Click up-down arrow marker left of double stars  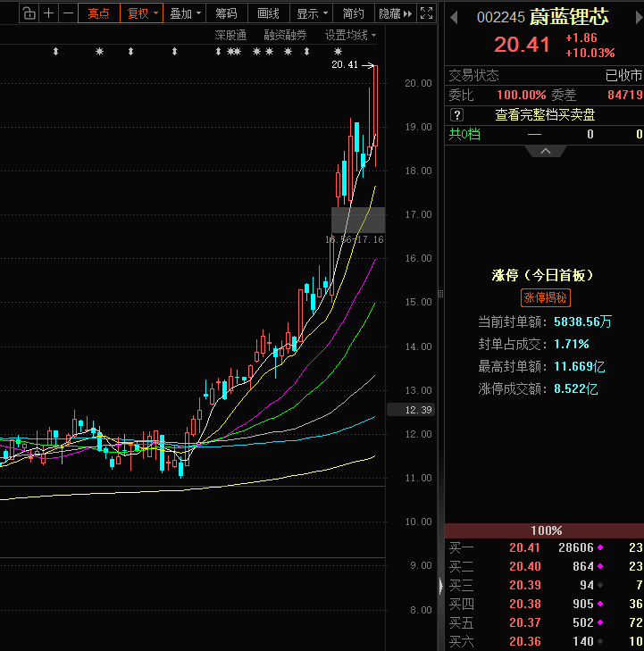[219, 52]
